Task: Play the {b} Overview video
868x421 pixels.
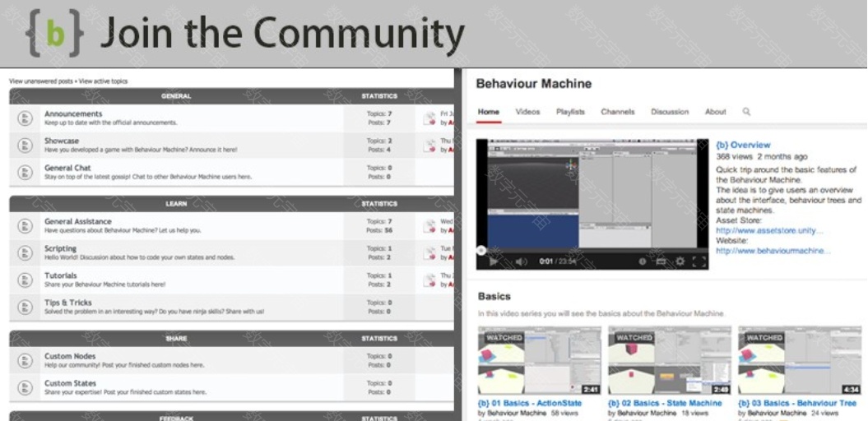Action: tap(494, 261)
